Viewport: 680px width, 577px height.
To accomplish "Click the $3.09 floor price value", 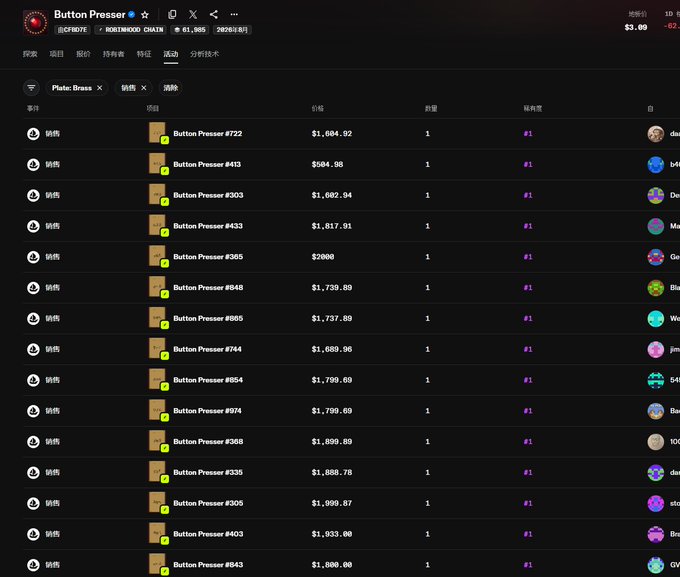I will click(636, 27).
